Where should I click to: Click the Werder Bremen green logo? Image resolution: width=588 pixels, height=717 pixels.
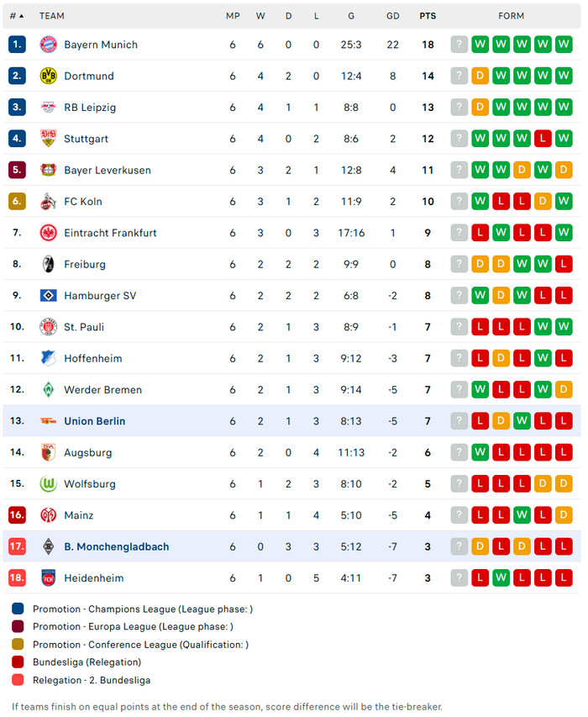click(x=48, y=390)
